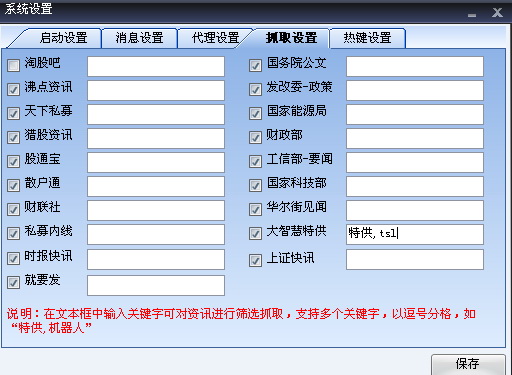Close the 系统设置 window

(x=497, y=13)
